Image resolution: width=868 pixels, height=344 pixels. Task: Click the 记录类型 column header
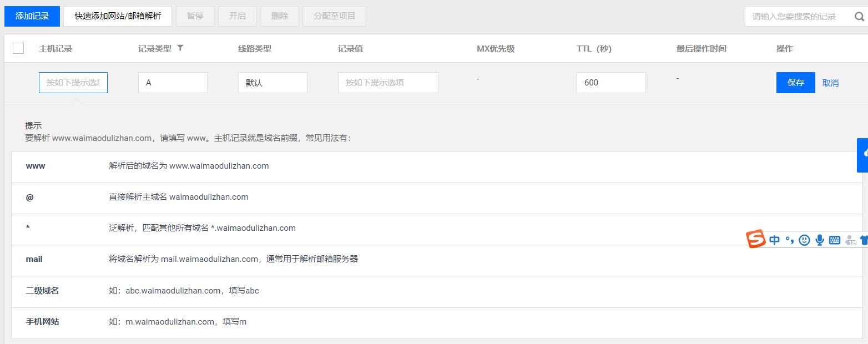coord(155,49)
